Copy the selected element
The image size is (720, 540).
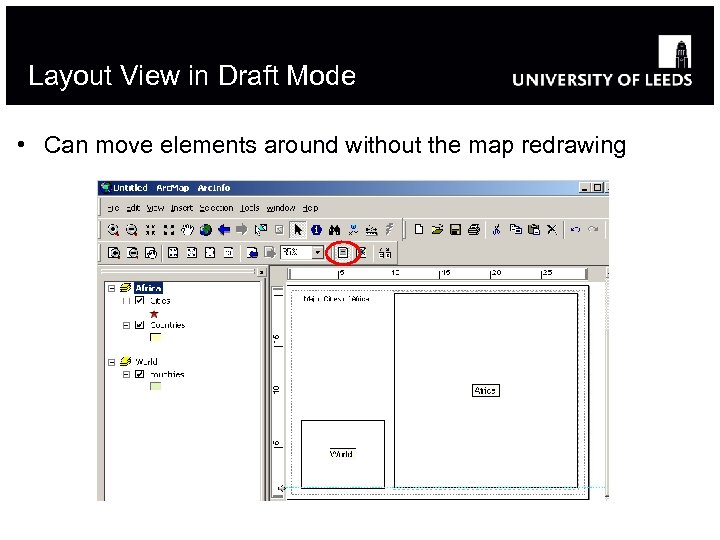tap(516, 230)
